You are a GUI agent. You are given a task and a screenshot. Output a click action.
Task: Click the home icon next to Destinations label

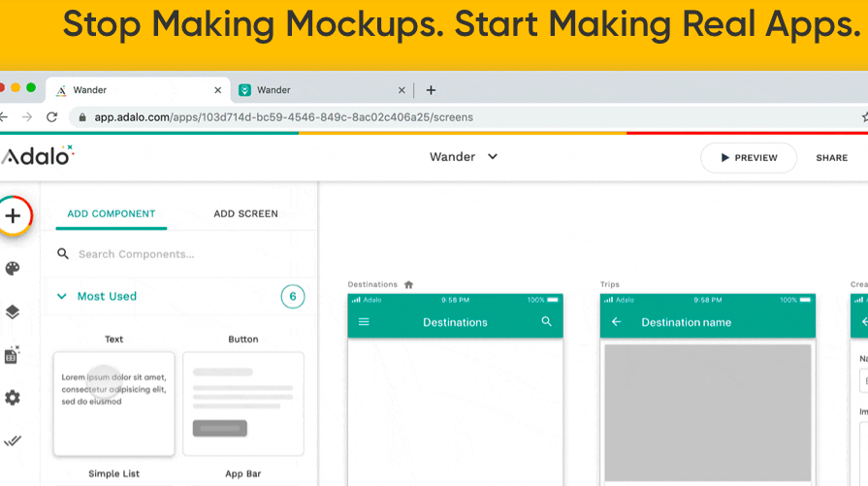(408, 284)
